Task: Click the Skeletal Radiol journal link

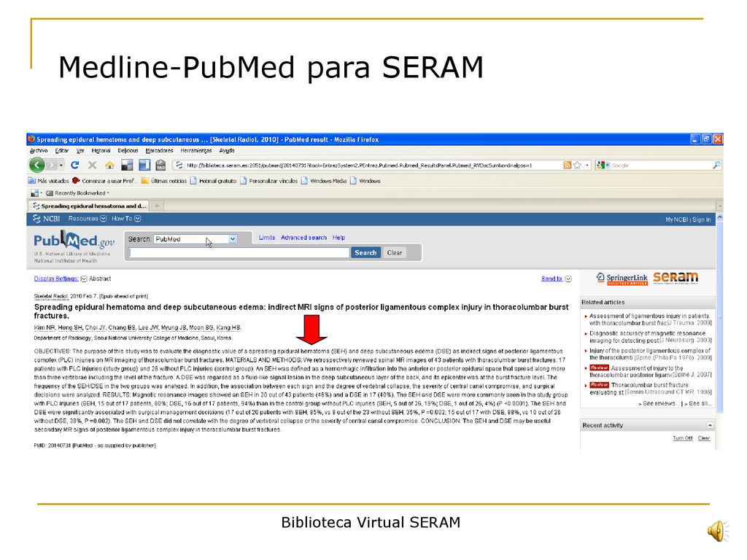Action: (52, 296)
